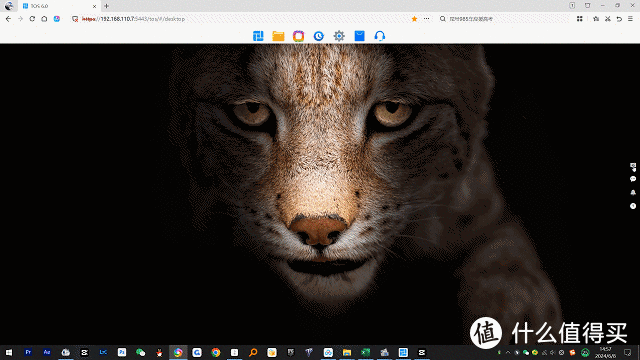Close the TOS 6.0 tab
Screen dimensions: 640x360
click(94, 6)
